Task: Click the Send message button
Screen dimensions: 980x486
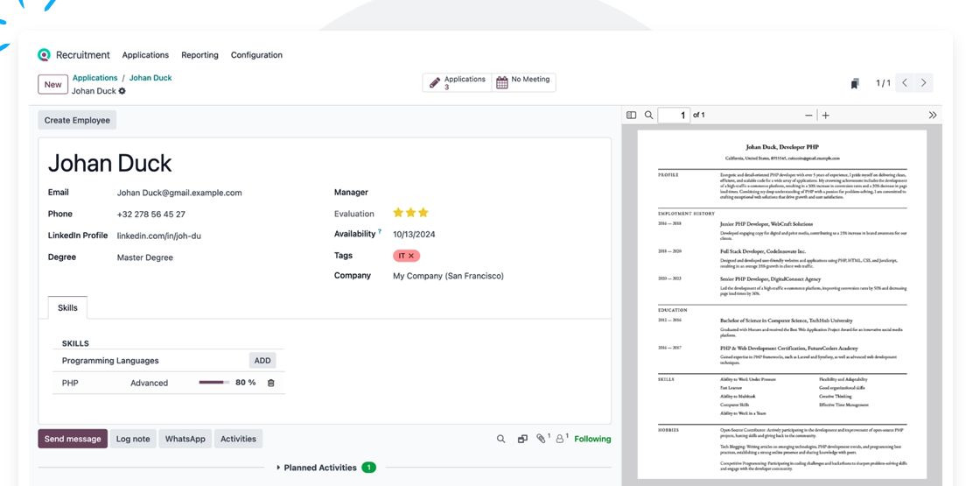Action: coord(73,439)
